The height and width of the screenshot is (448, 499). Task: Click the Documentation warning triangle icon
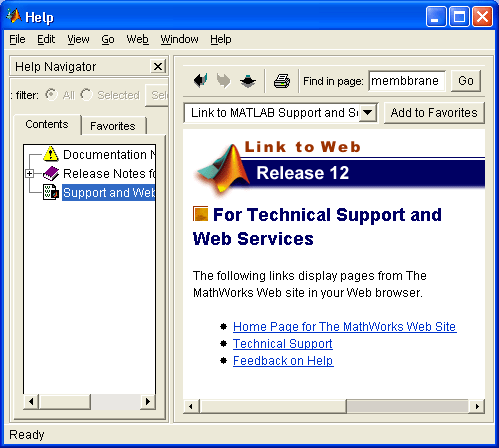51,154
